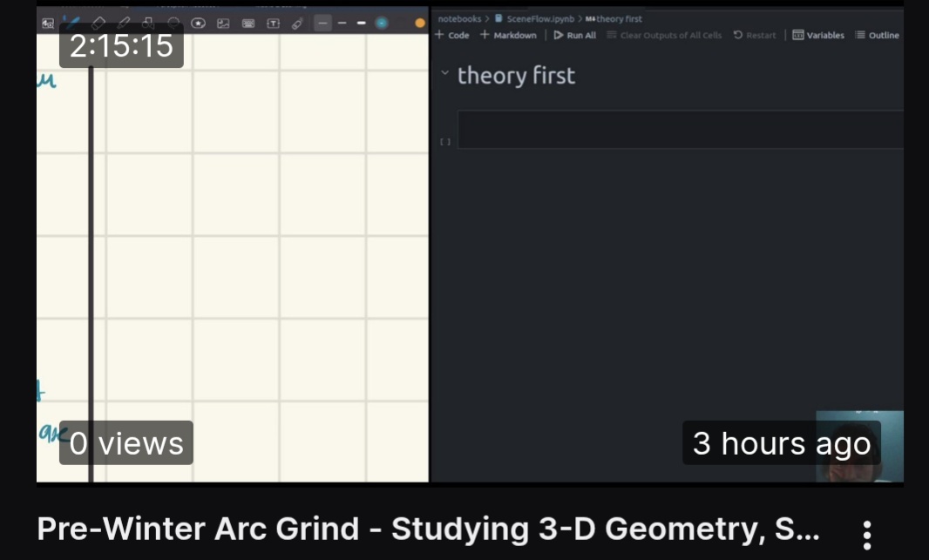Restart the notebook kernel
Screen dimensions: 929x560
[754, 35]
